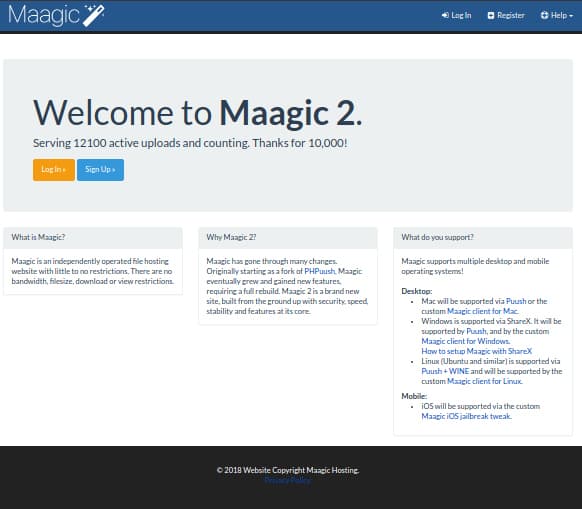Click the orange Log In button

[54, 170]
